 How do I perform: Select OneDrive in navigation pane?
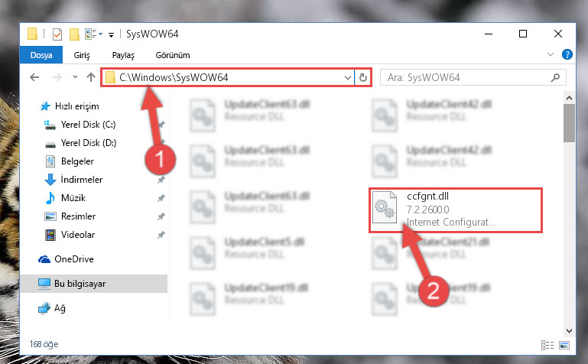click(x=74, y=259)
